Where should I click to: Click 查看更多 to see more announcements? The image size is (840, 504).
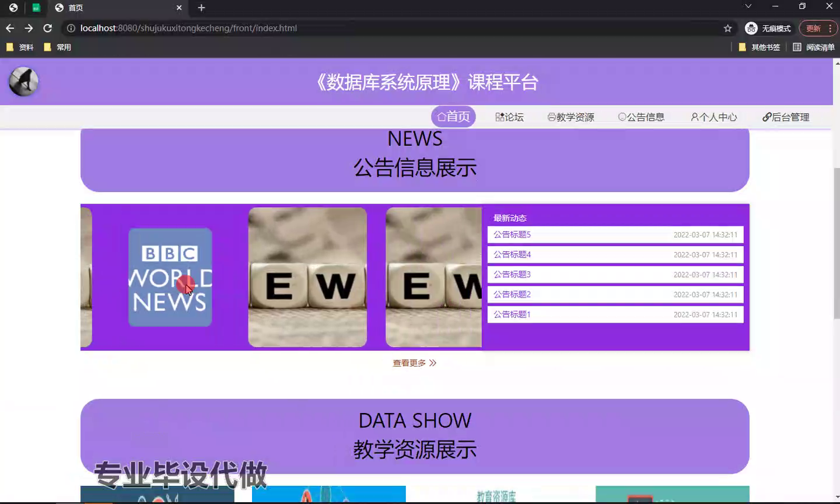(414, 363)
